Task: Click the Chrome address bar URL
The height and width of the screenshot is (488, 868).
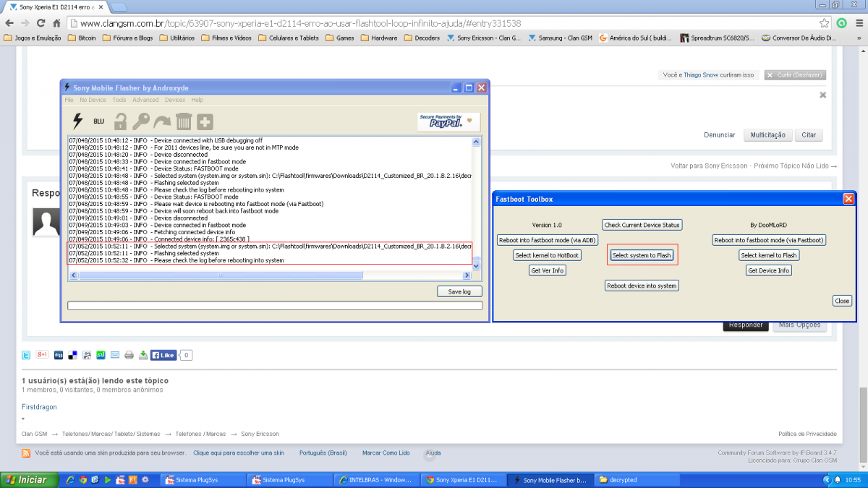Action: (300, 23)
